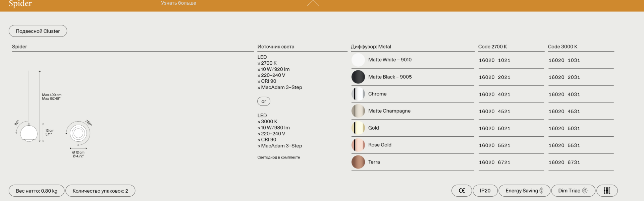Select the Rose Gold finish swatch
This screenshot has height=201, width=644.
click(x=358, y=145)
